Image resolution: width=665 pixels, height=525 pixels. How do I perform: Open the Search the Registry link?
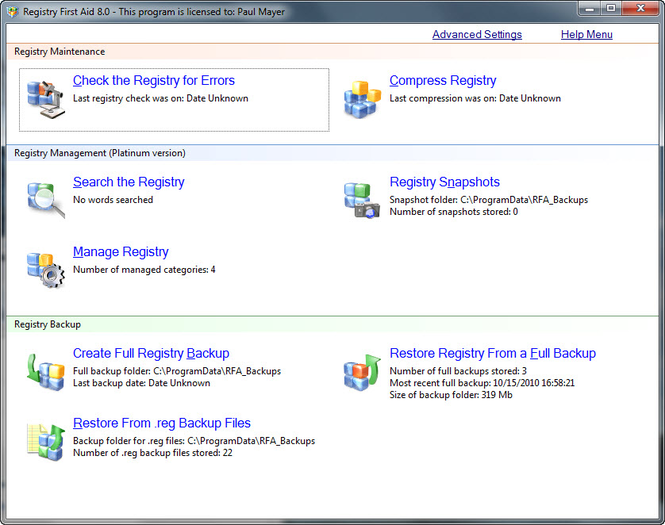click(129, 182)
